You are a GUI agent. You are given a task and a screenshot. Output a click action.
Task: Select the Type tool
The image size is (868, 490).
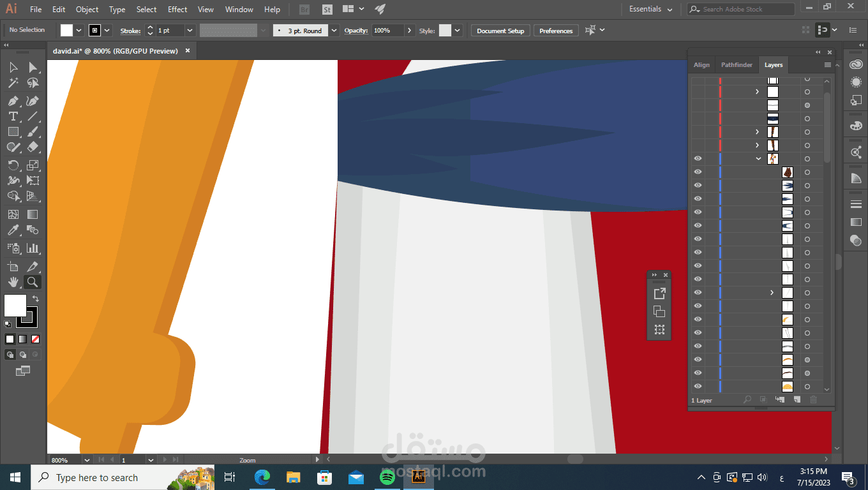(x=13, y=116)
